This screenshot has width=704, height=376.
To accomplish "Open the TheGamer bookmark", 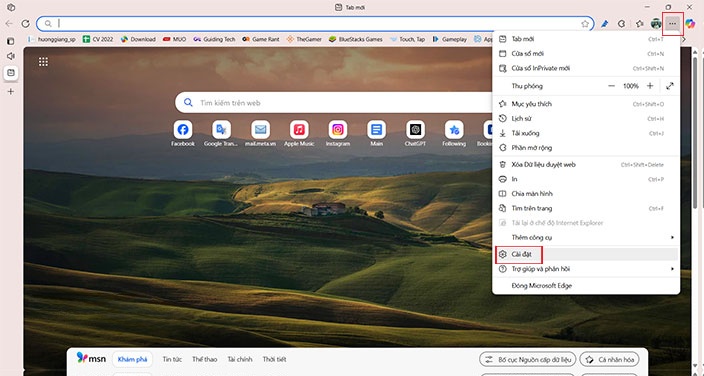I will pos(304,40).
